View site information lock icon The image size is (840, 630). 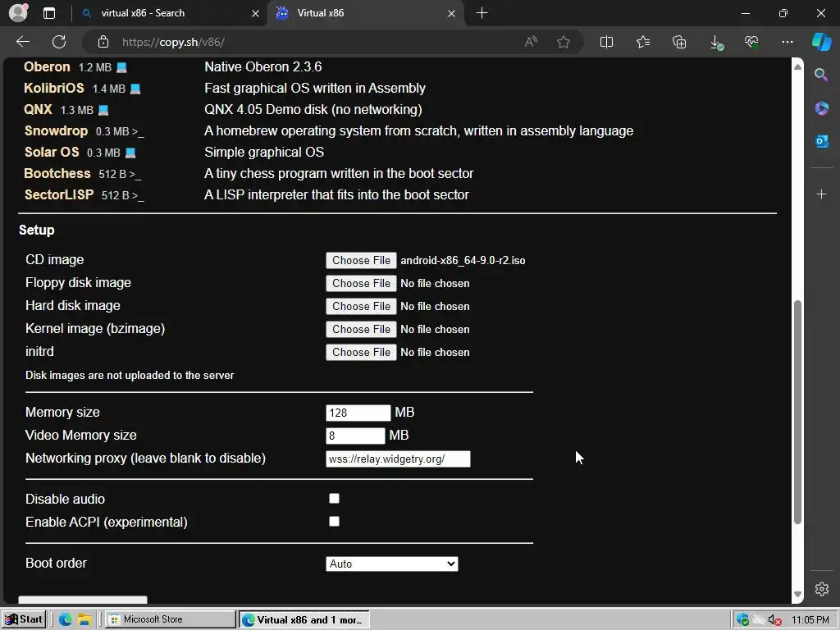point(103,42)
